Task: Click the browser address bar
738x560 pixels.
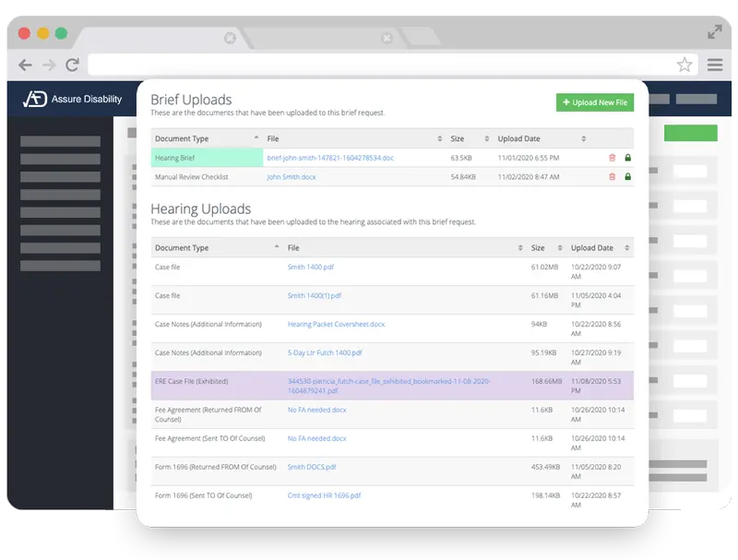Action: pos(394,65)
